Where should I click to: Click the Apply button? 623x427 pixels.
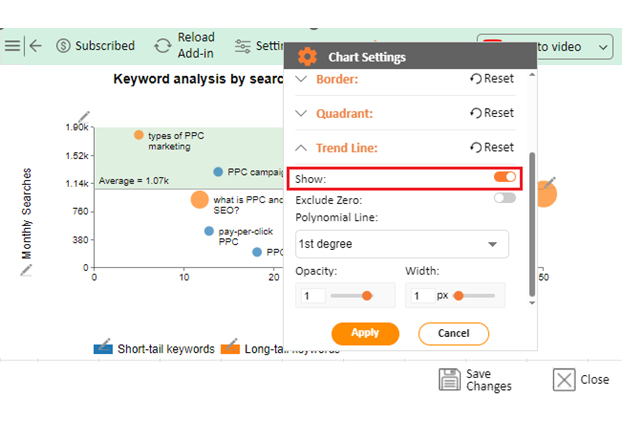(x=365, y=333)
